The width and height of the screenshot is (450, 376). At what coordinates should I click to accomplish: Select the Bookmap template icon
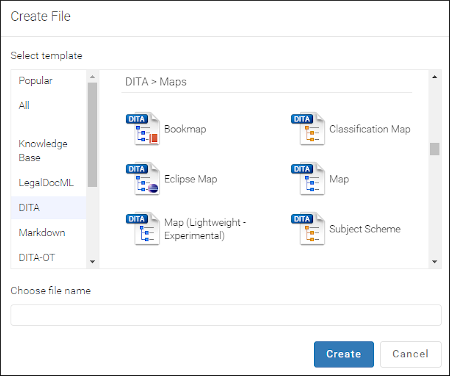[x=143, y=129]
